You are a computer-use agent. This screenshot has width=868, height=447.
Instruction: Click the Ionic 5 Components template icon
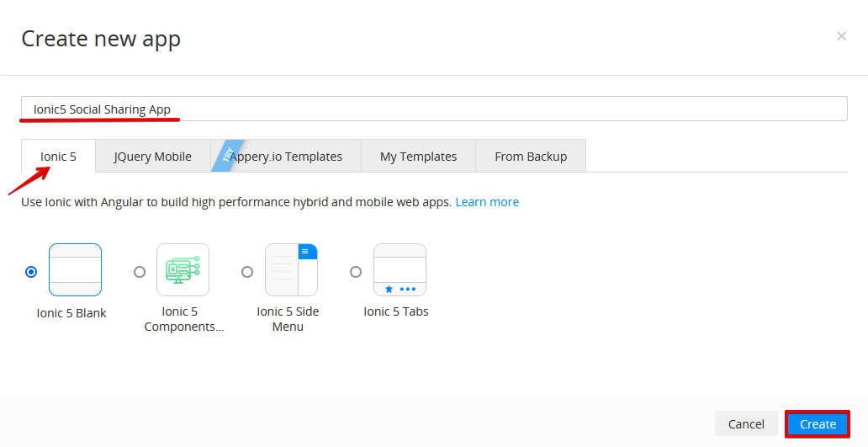[x=183, y=269]
